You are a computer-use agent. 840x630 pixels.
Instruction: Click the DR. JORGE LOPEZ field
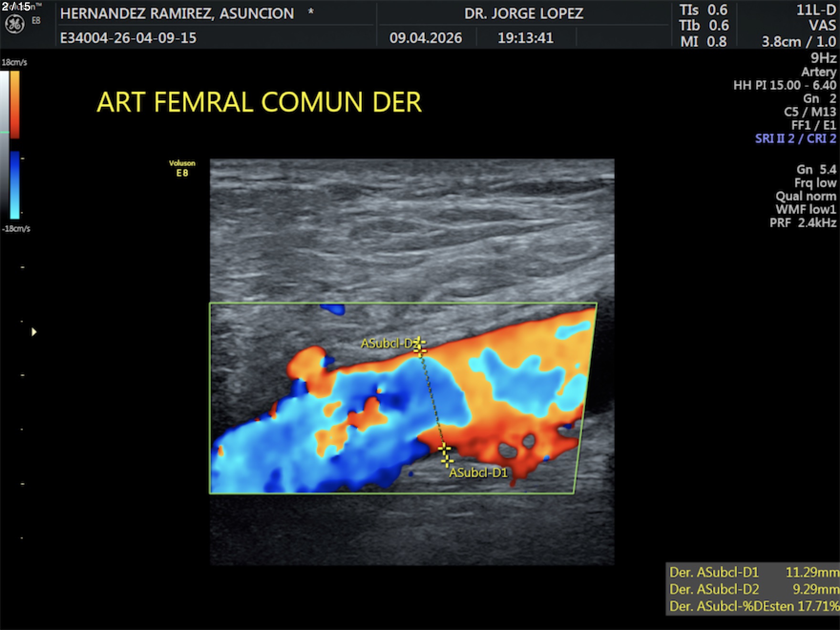(524, 13)
